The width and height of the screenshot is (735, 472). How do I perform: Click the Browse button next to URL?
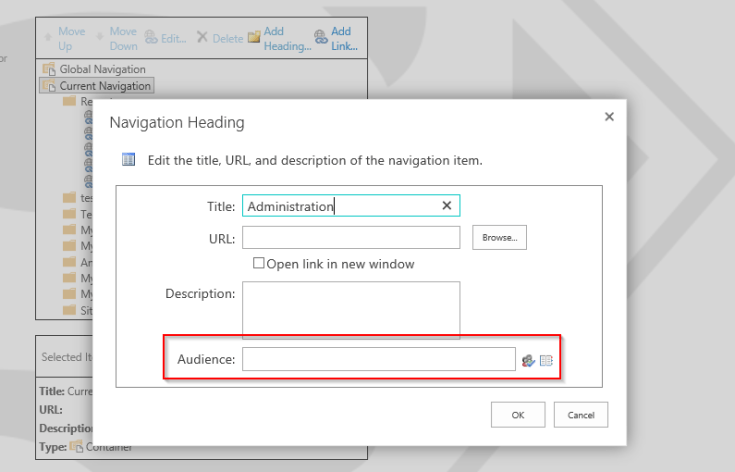point(498,238)
